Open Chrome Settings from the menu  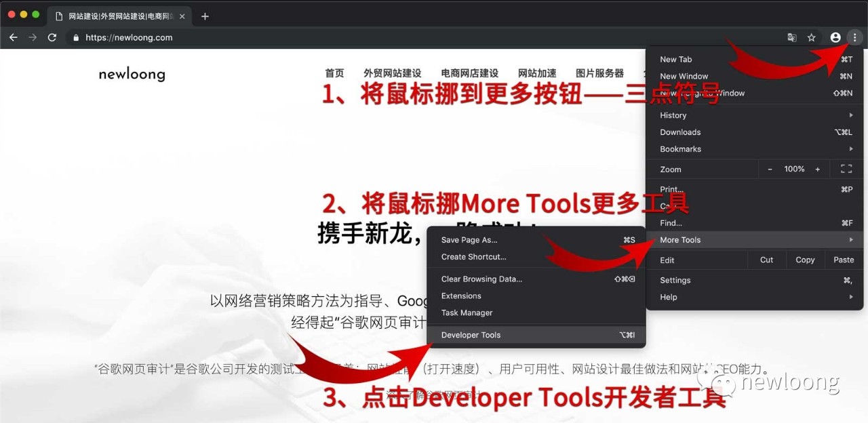click(x=675, y=279)
